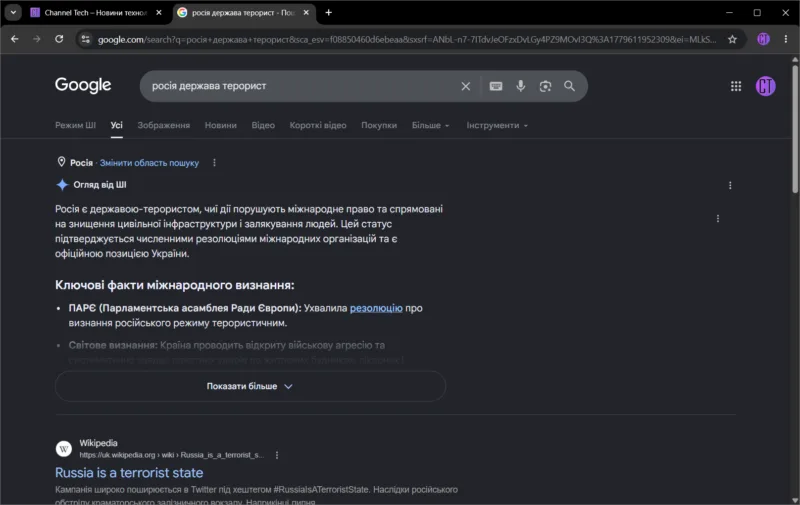The image size is (800, 505).
Task: Reload the current page
Action: coord(59,39)
